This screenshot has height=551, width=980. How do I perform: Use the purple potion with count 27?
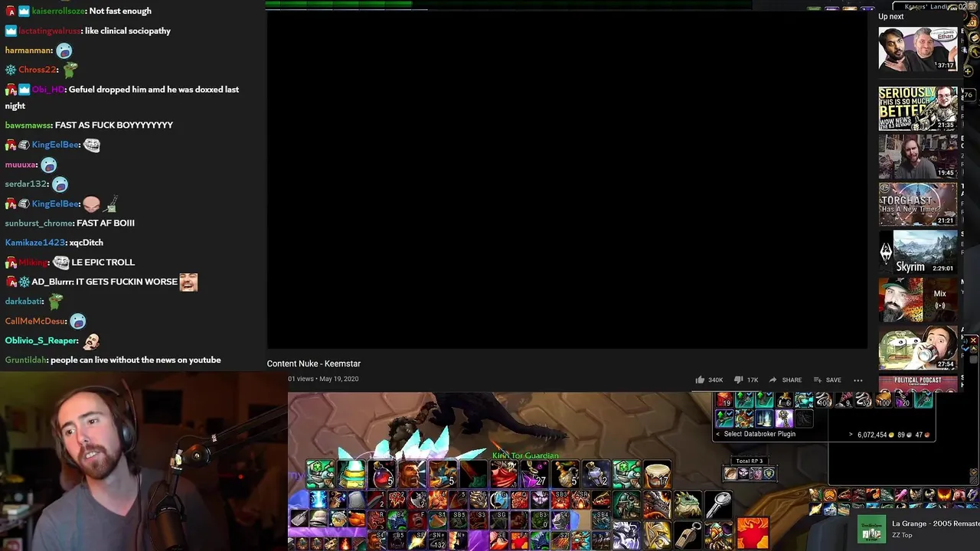point(534,474)
